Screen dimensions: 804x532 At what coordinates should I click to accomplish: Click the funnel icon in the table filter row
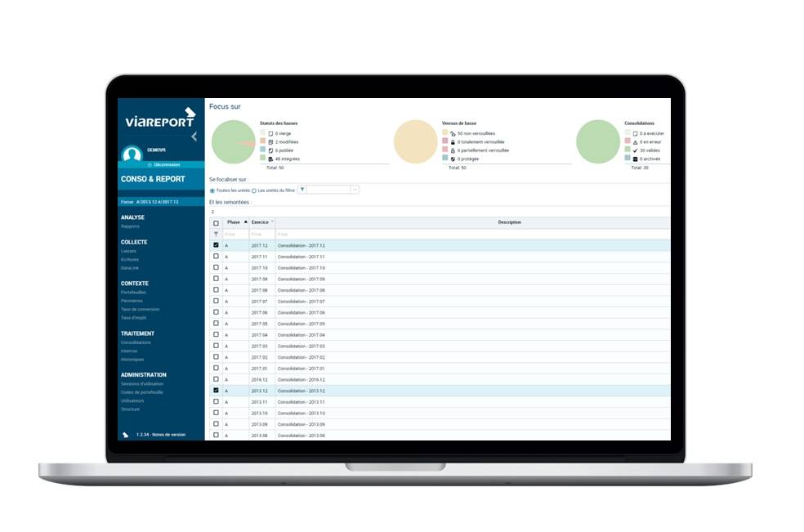coord(216,234)
